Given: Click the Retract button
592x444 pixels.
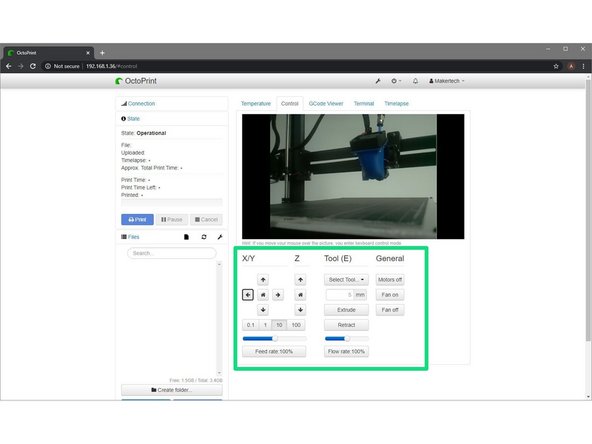Looking at the screenshot, I should tap(346, 325).
